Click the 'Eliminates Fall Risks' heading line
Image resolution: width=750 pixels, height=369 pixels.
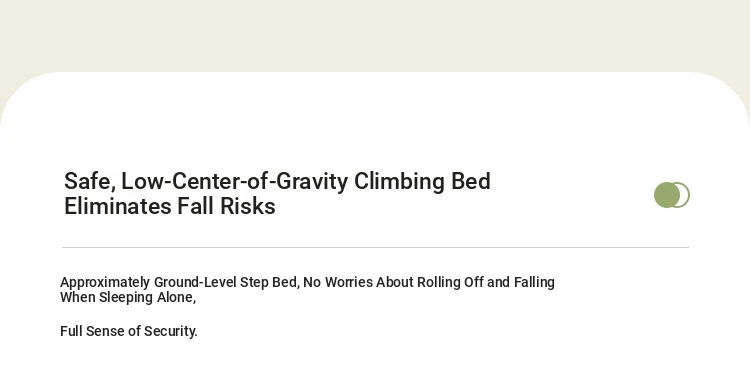point(170,206)
